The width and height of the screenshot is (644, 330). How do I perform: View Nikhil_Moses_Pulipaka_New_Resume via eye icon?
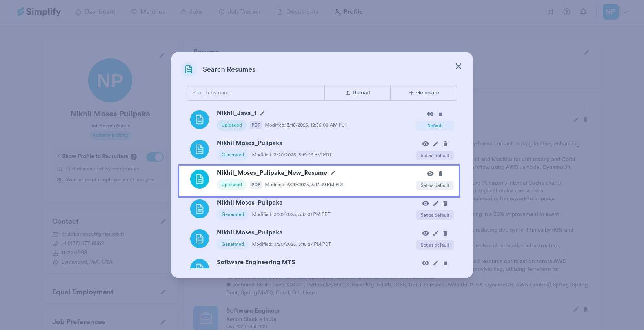[430, 174]
